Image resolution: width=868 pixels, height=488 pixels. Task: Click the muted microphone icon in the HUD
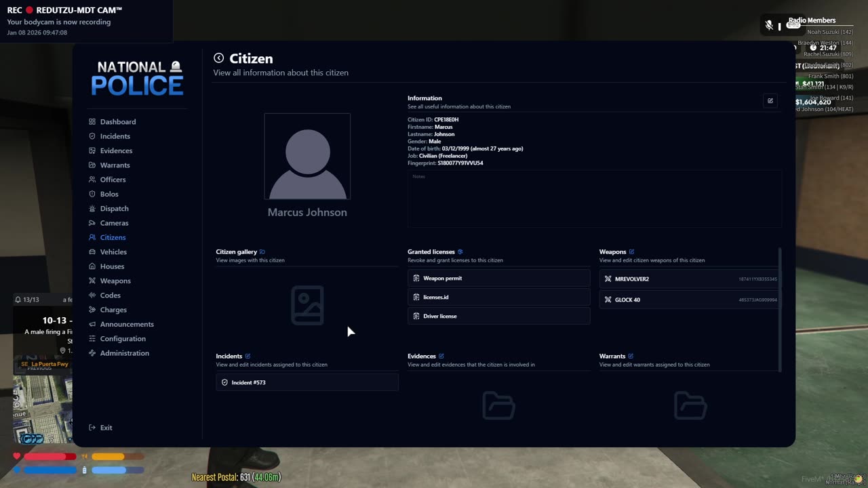coord(769,25)
